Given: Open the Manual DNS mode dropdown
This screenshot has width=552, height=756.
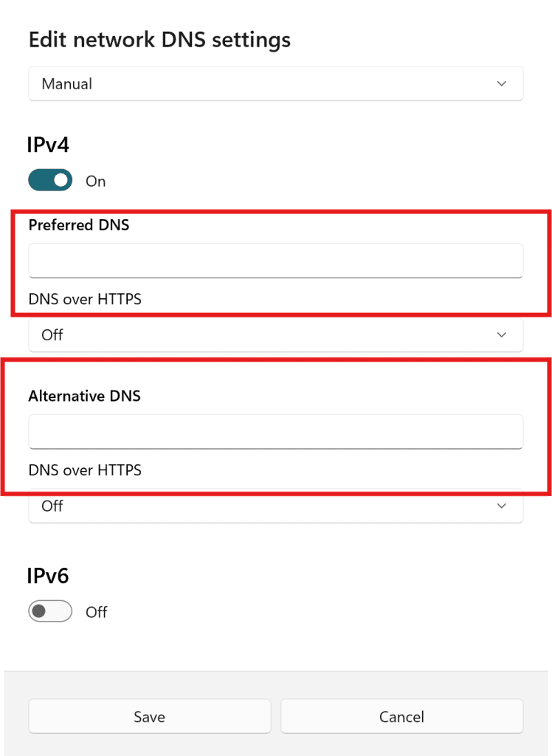Looking at the screenshot, I should coord(275,84).
